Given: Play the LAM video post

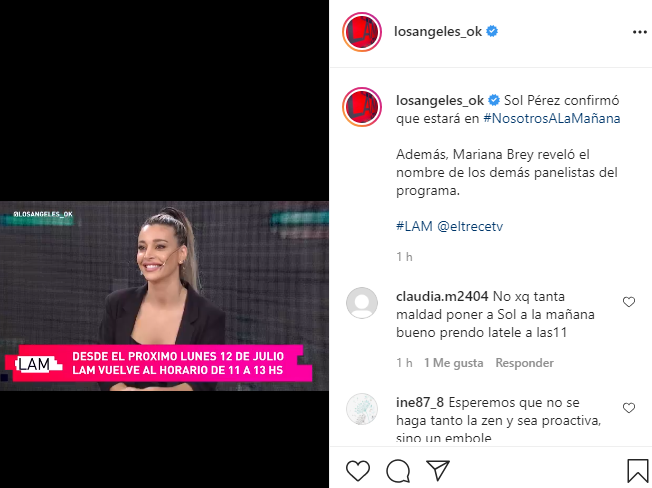Looking at the screenshot, I should 164,296.
